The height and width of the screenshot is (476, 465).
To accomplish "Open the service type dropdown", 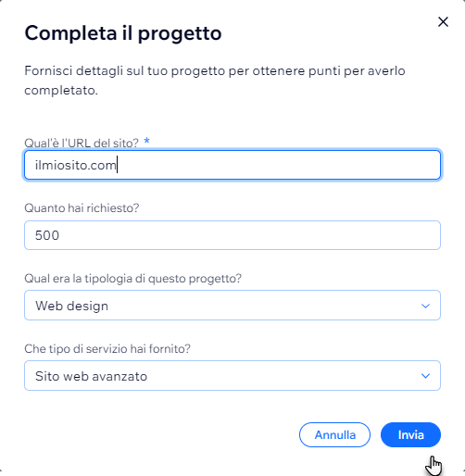I will (232, 376).
